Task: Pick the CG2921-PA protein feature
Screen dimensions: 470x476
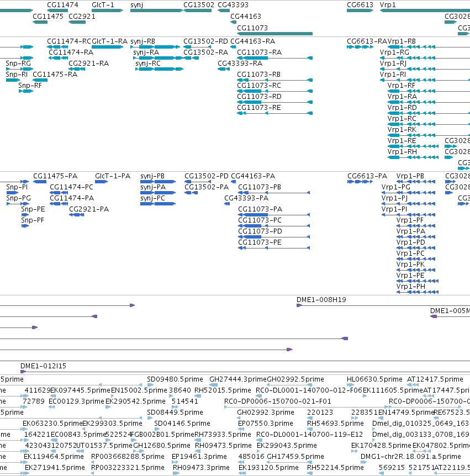Action: (x=77, y=215)
